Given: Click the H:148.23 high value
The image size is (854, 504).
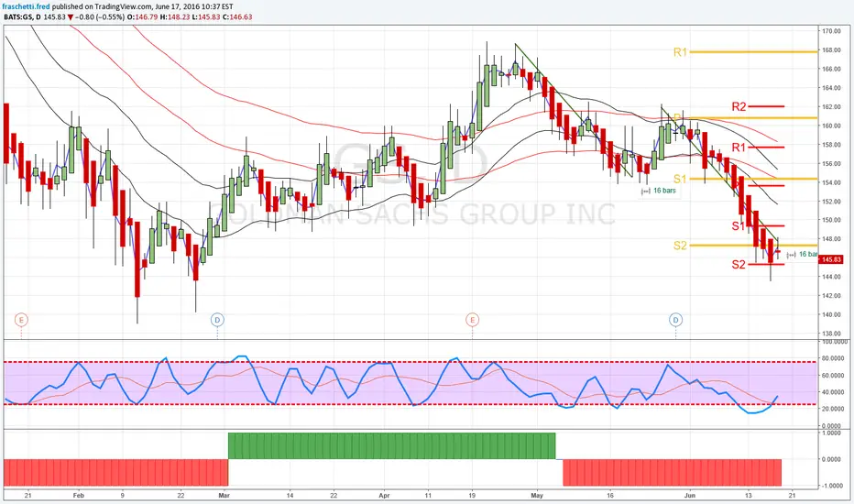Looking at the screenshot, I should point(175,16).
